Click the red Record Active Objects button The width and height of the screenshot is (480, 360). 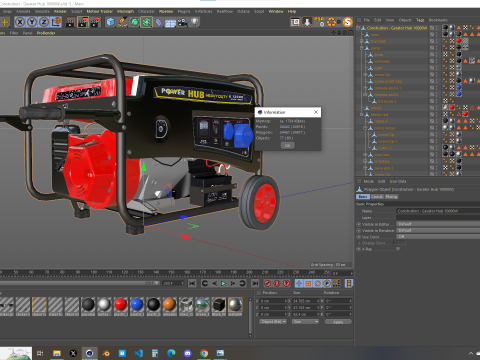pyautogui.click(x=267, y=283)
